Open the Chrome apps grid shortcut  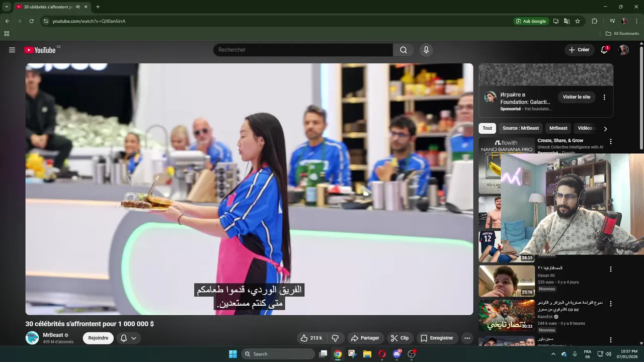7,34
